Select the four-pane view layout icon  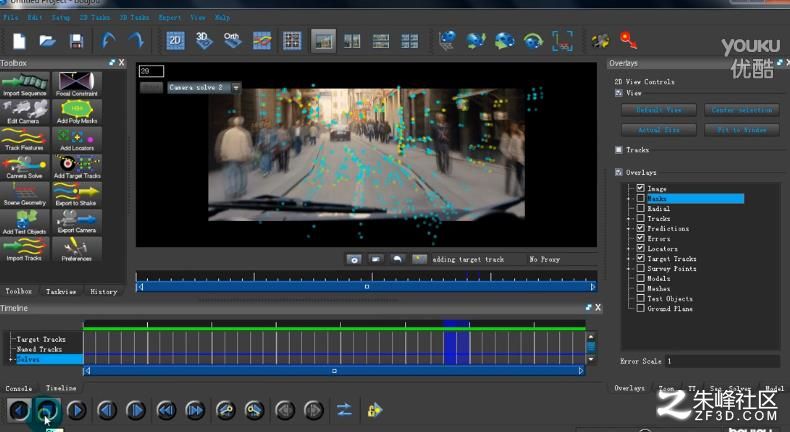point(409,40)
